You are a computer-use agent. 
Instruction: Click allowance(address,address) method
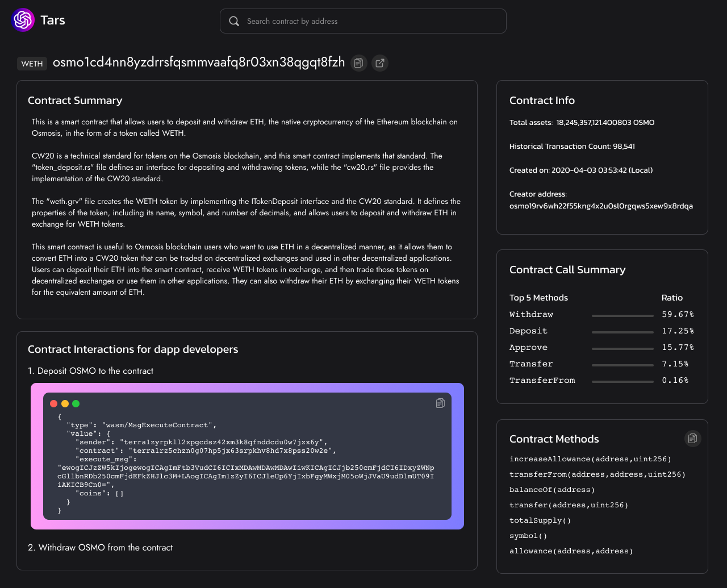571,551
